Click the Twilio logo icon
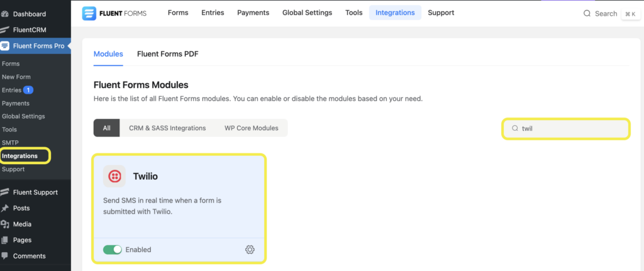The width and height of the screenshot is (644, 271). click(114, 176)
